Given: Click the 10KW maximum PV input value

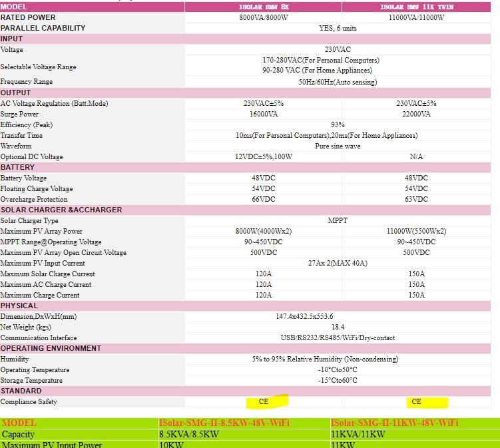Looking at the screenshot, I should click(172, 445).
